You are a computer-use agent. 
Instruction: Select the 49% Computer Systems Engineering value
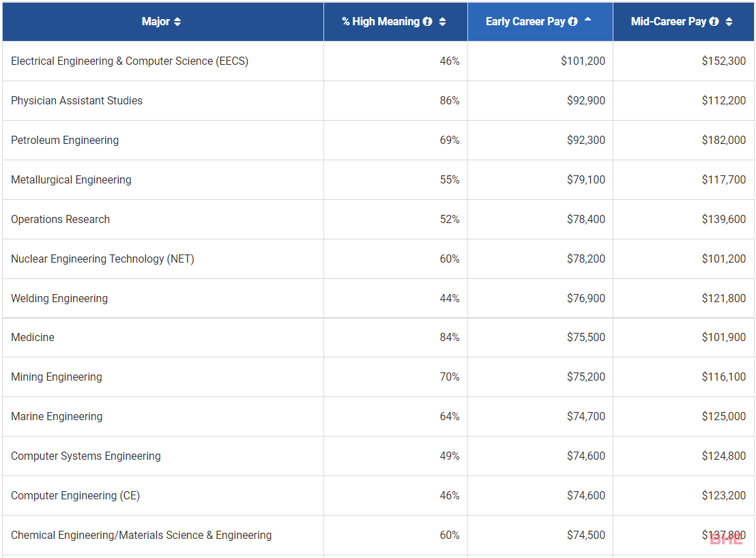450,456
